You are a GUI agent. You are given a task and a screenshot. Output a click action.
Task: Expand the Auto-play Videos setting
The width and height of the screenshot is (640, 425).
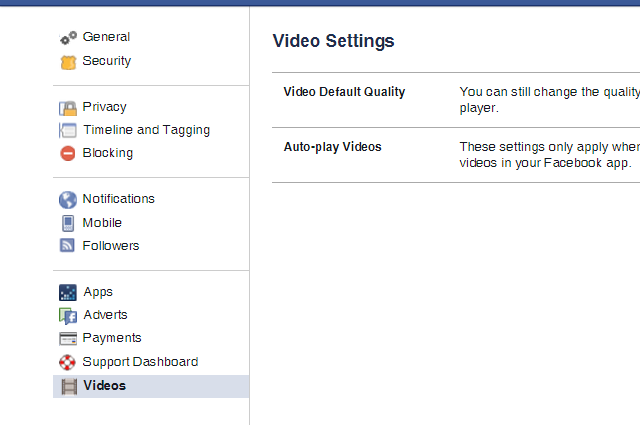[x=332, y=147]
